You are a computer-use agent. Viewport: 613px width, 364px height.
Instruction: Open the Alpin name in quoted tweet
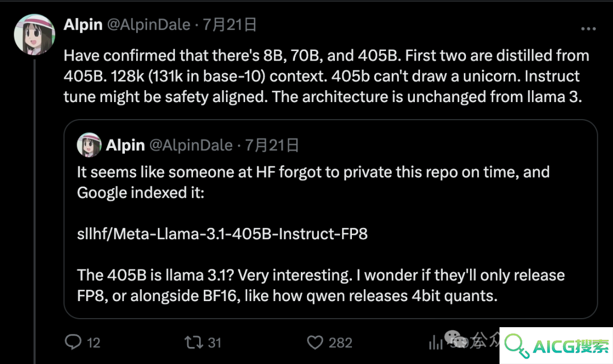pyautogui.click(x=125, y=145)
